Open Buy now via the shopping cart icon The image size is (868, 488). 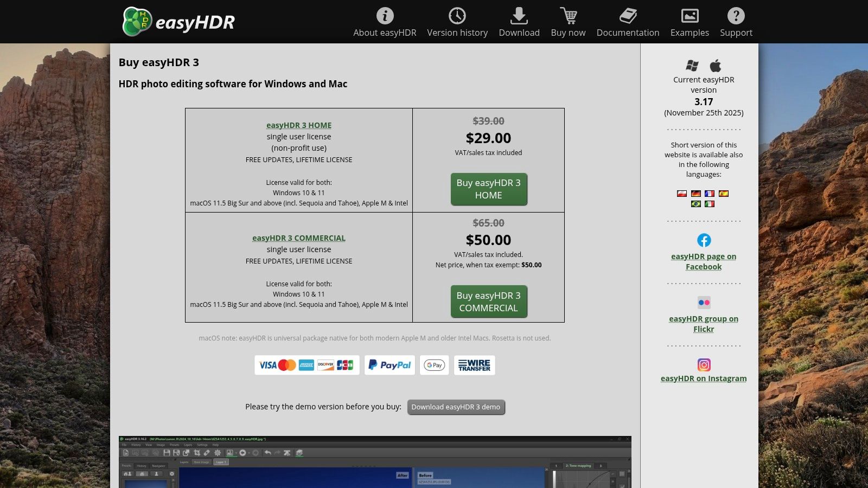point(567,15)
